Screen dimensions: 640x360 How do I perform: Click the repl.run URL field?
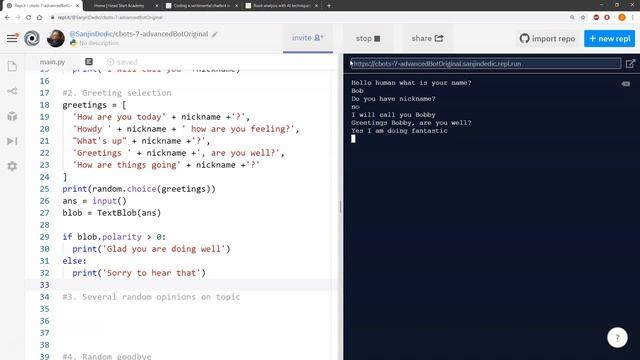[x=486, y=64]
